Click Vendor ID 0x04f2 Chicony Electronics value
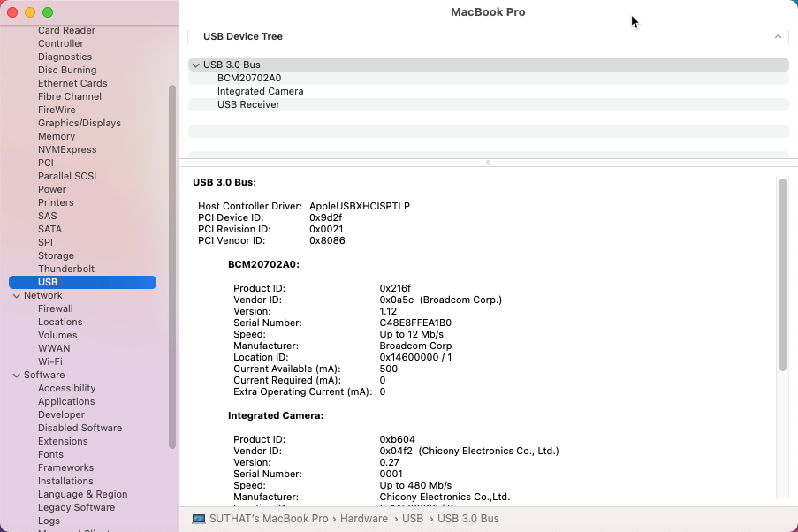Screen dimensions: 798x532 pyautogui.click(x=469, y=451)
